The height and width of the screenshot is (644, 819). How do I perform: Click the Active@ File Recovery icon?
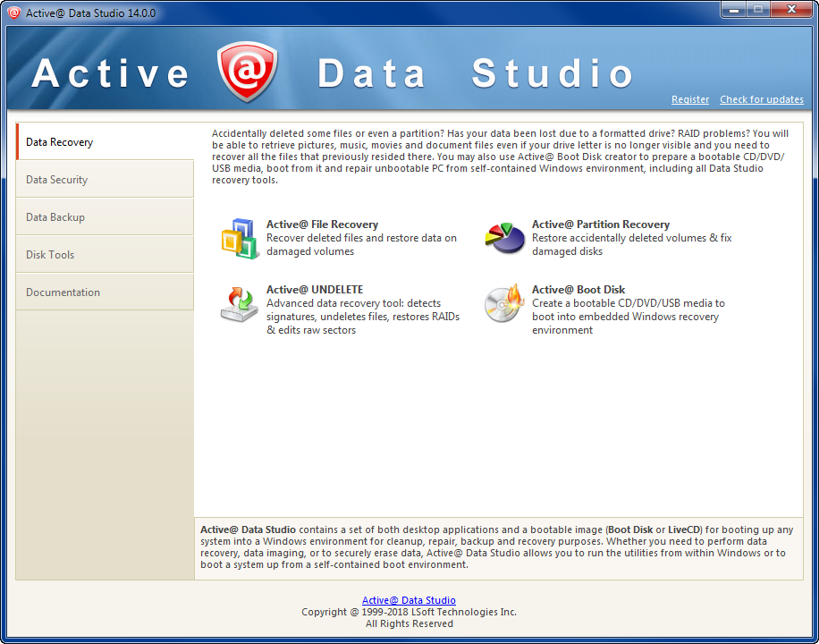(x=241, y=238)
